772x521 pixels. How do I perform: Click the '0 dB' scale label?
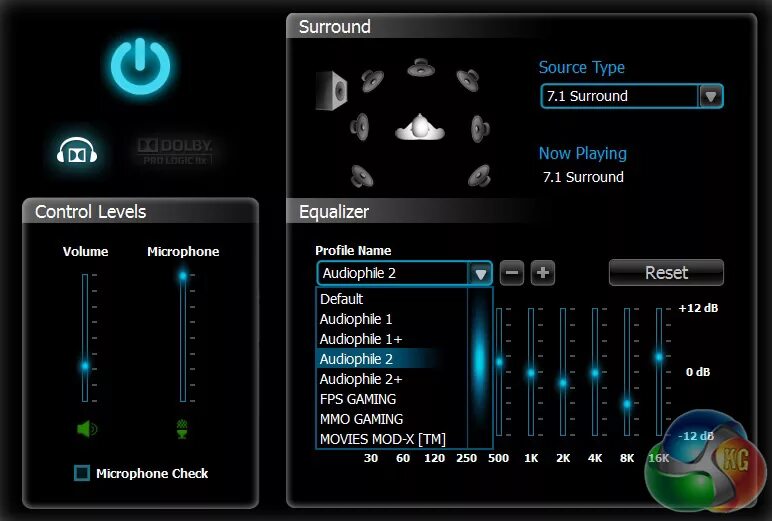[698, 372]
